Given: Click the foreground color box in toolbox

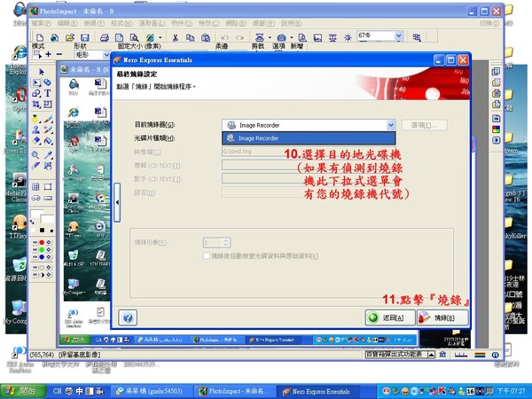Looking at the screenshot, I should [x=36, y=214].
